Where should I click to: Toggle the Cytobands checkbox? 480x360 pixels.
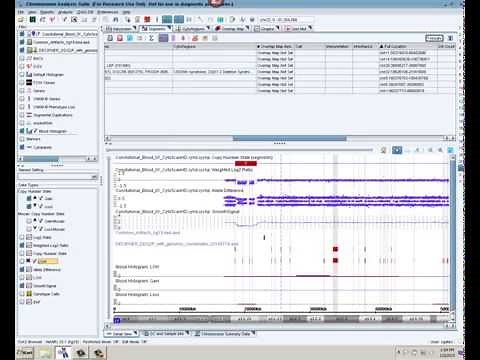click(x=22, y=147)
